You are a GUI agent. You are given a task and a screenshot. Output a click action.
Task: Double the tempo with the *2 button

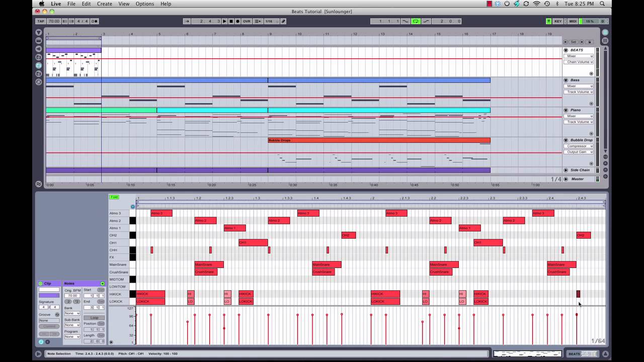pyautogui.click(x=77, y=302)
